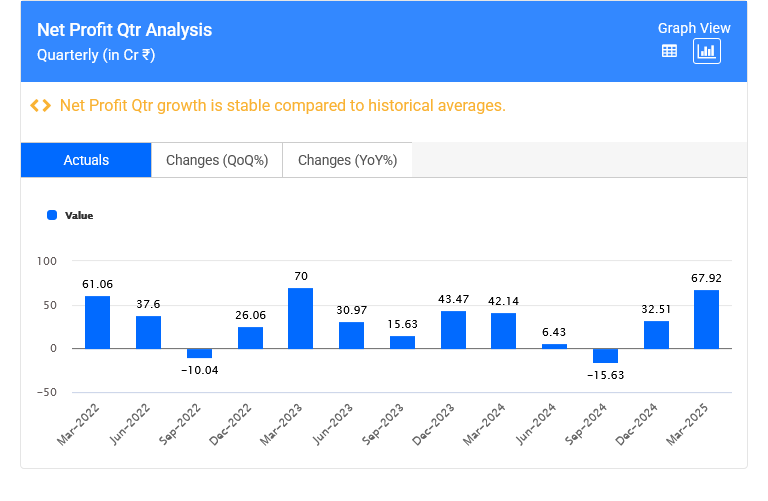Switch to Changes (QoQ%) tab

pos(217,160)
